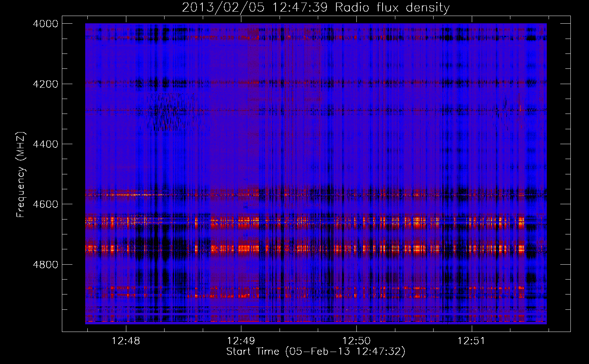
Task: Click the 'Start Time (05-Feb-13 12:47:32)' label
Action: click(316, 352)
